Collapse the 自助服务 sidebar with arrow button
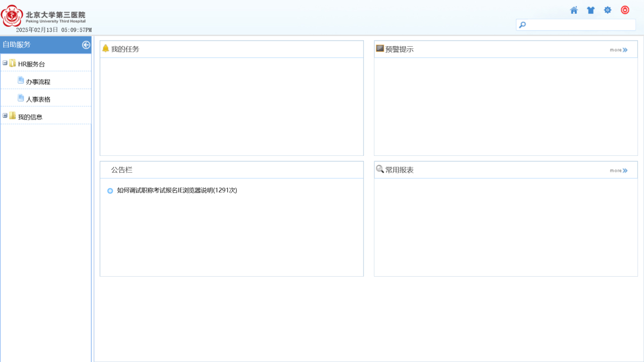Image resolution: width=644 pixels, height=362 pixels. (86, 45)
